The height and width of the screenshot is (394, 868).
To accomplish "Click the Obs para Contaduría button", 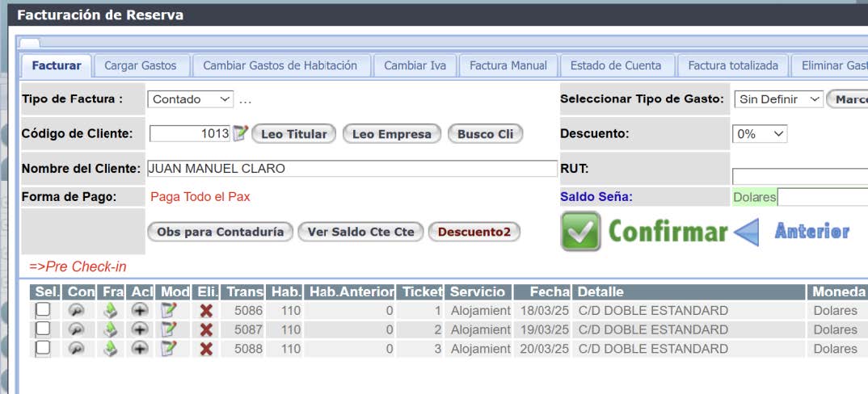I will [220, 232].
